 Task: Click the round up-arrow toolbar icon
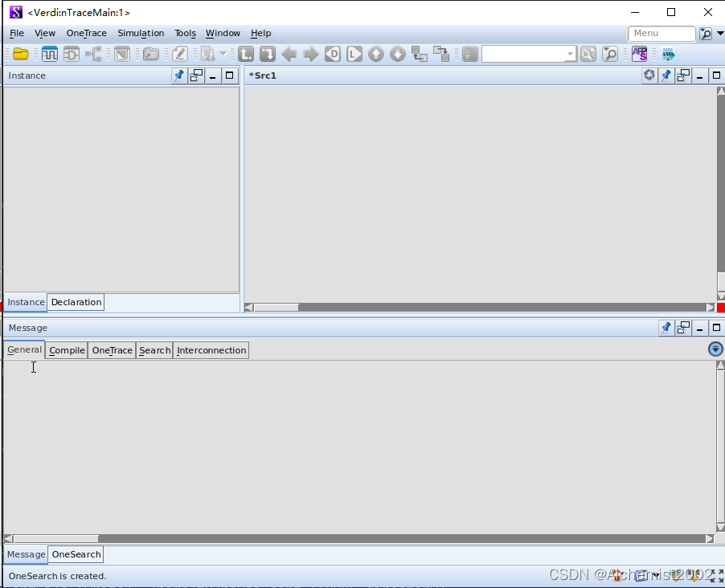376,54
